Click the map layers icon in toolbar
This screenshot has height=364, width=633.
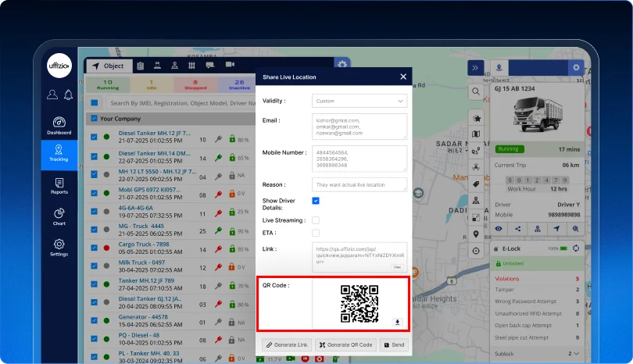[476, 134]
